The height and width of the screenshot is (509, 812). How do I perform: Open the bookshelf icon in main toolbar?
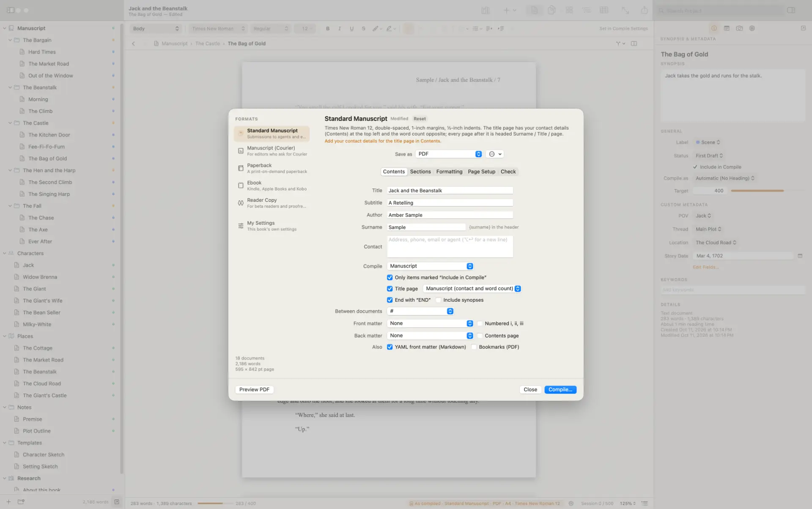(485, 10)
